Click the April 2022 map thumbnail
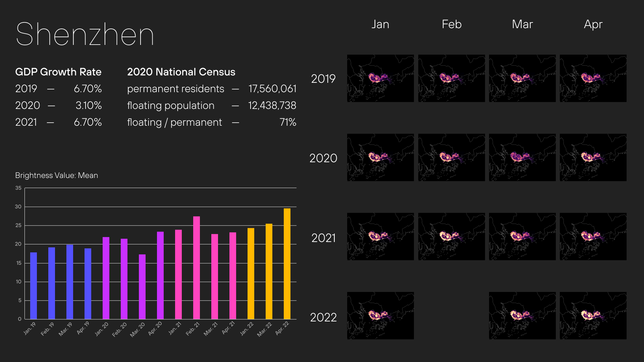 pos(593,315)
